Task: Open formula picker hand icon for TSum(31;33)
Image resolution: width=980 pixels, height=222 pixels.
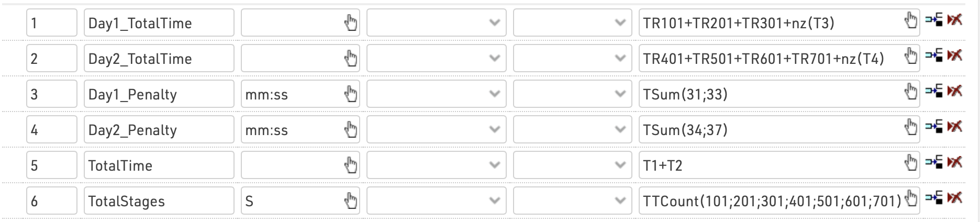Action: (x=911, y=94)
